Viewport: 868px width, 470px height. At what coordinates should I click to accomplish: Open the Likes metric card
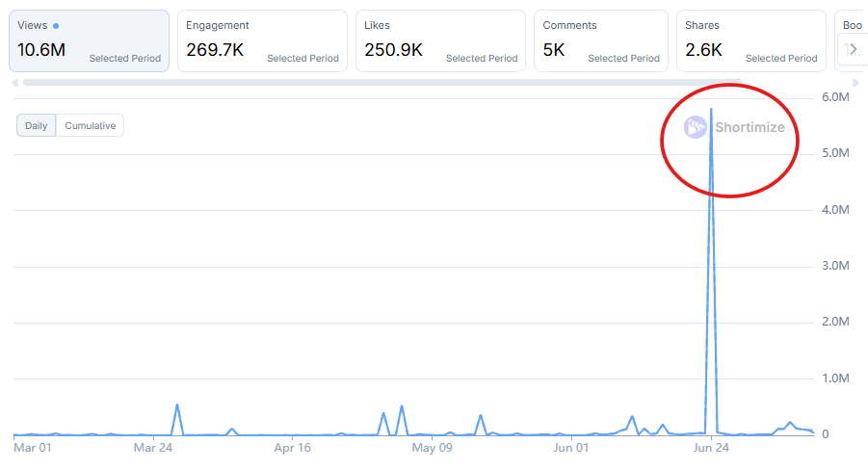pos(440,41)
